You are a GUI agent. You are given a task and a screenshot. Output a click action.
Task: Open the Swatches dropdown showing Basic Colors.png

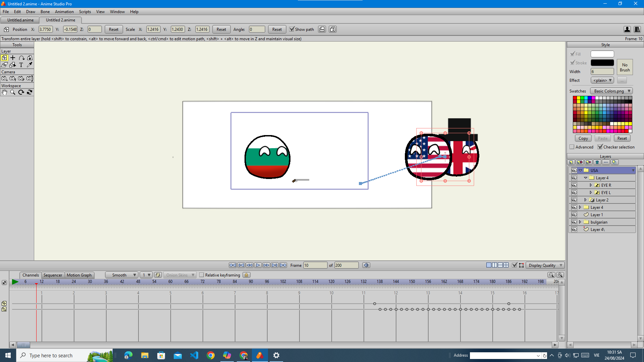(x=611, y=91)
